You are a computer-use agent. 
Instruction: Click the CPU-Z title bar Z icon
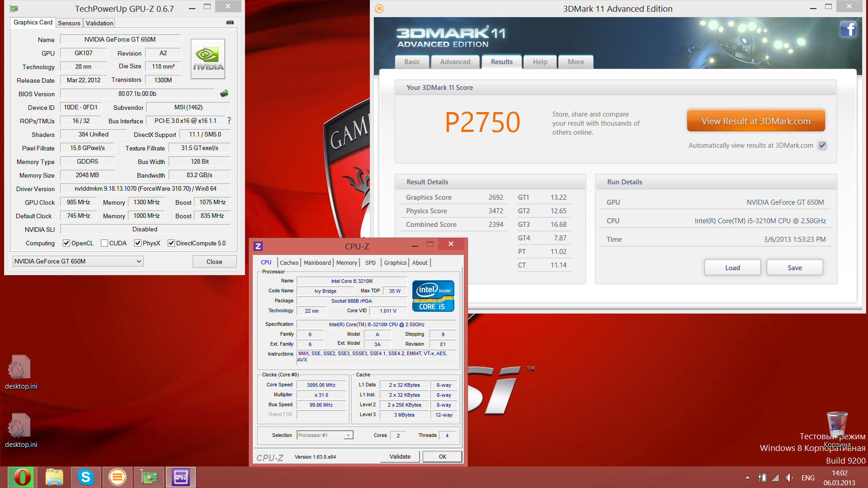pyautogui.click(x=258, y=246)
